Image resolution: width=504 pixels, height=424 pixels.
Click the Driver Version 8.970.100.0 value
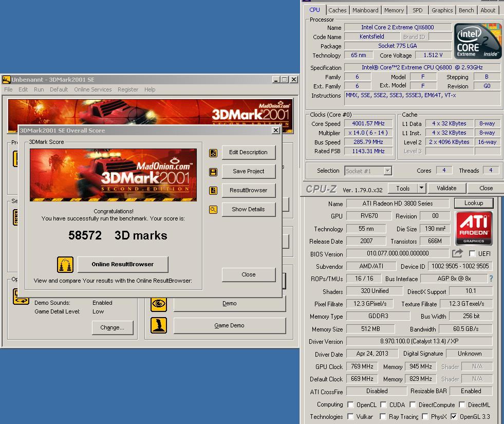[419, 341]
